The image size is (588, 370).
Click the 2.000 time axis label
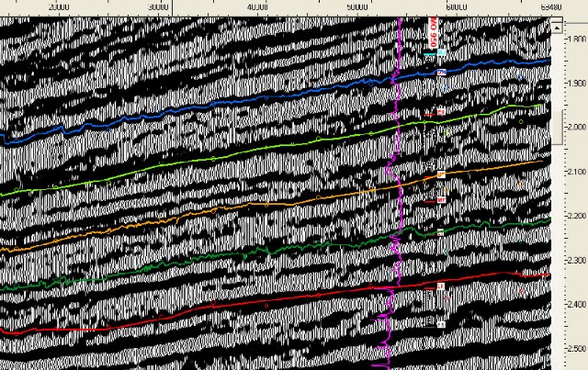576,128
